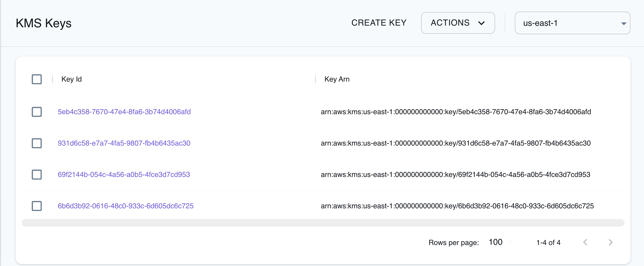644x266 pixels.
Task: Check the box for key 931d6c58-e7a7-4fa5-9807-fb4b6435ac30
Action: point(36,143)
